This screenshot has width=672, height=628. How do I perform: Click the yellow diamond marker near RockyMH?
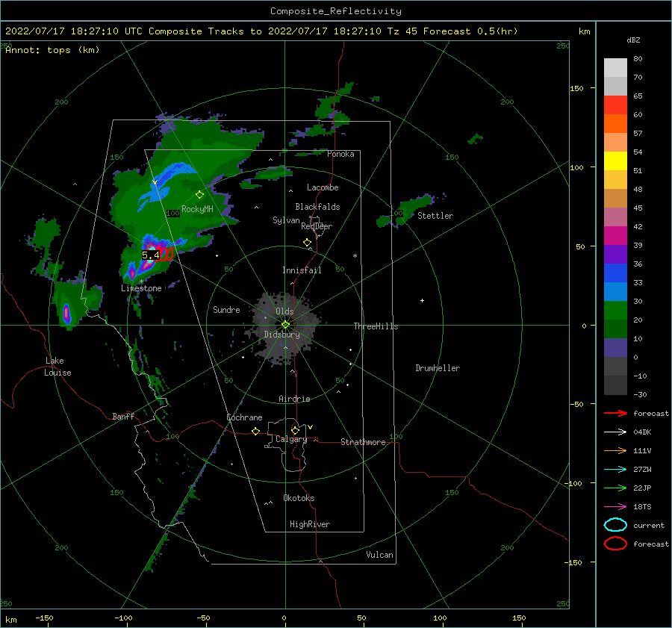coord(199,195)
